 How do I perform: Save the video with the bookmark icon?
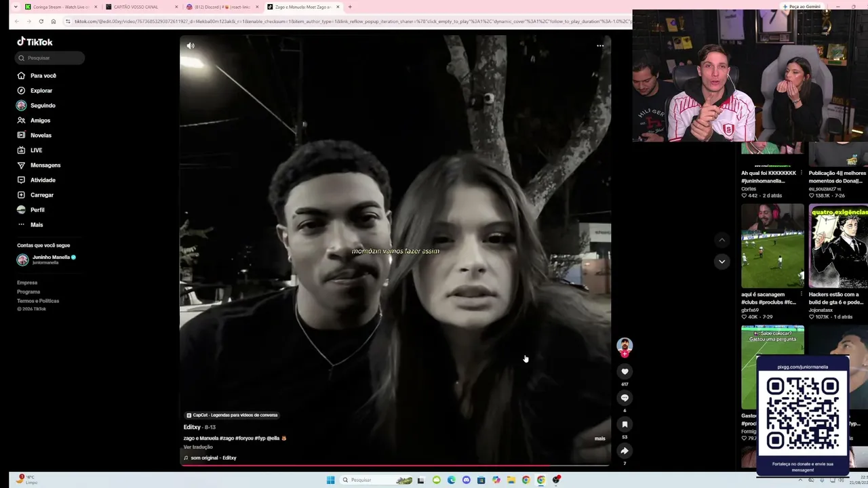pos(625,424)
